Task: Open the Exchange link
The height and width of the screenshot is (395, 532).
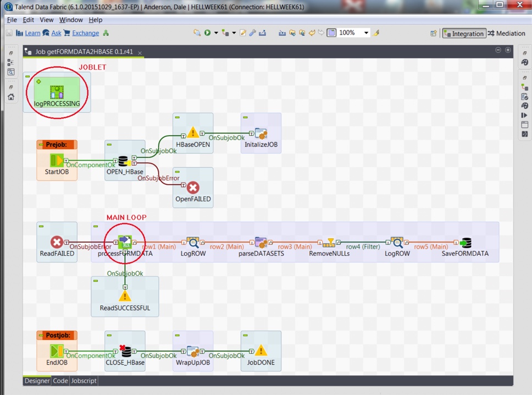Action: click(x=86, y=33)
